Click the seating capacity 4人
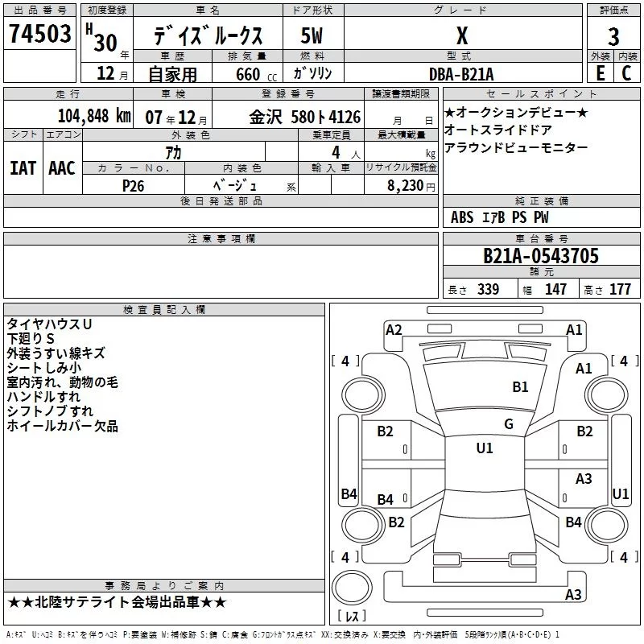644x644 pixels. pos(346,153)
